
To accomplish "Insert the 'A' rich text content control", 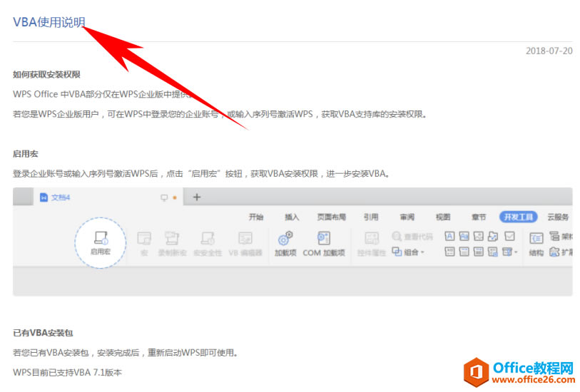I will (449, 236).
